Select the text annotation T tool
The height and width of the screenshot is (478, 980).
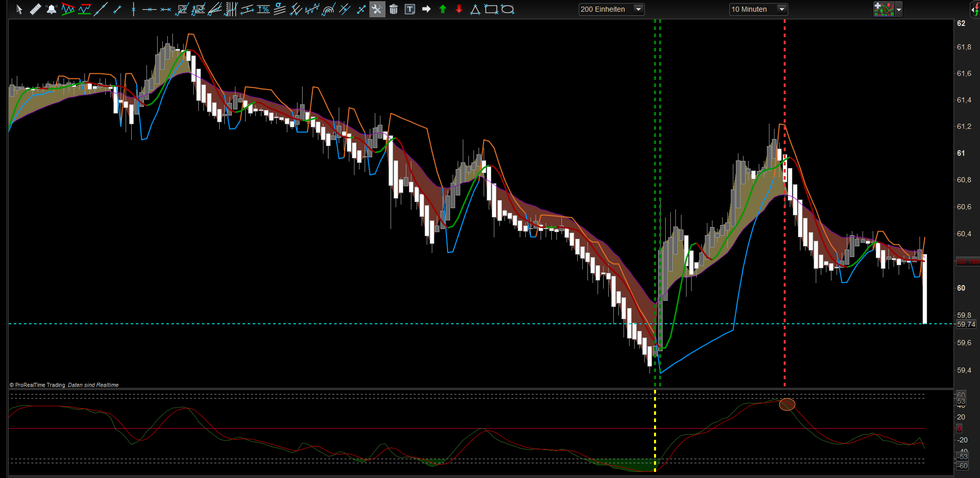[x=410, y=9]
